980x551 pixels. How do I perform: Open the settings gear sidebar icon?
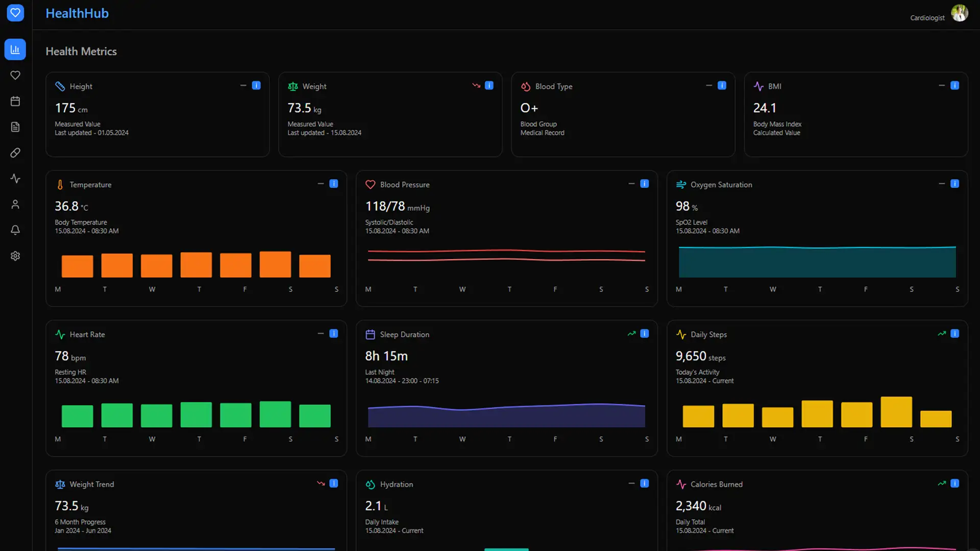pyautogui.click(x=15, y=256)
